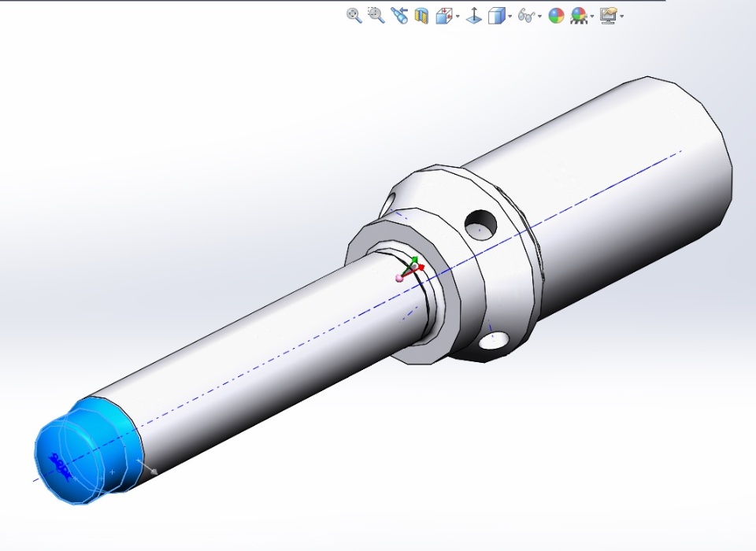Image resolution: width=756 pixels, height=551 pixels.
Task: Open View Settings monitor icon
Action: [x=609, y=16]
